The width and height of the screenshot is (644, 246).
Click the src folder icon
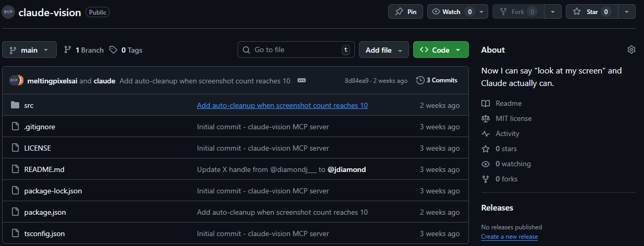pos(15,105)
